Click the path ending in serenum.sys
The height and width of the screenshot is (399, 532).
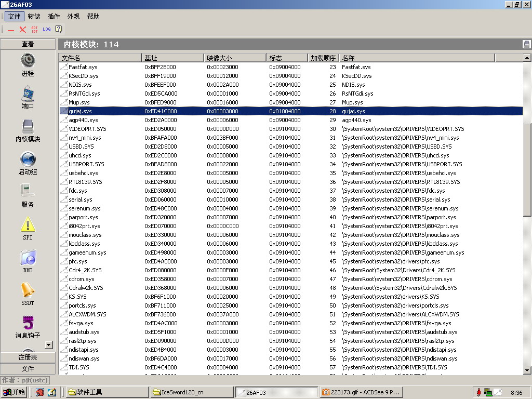click(400, 208)
